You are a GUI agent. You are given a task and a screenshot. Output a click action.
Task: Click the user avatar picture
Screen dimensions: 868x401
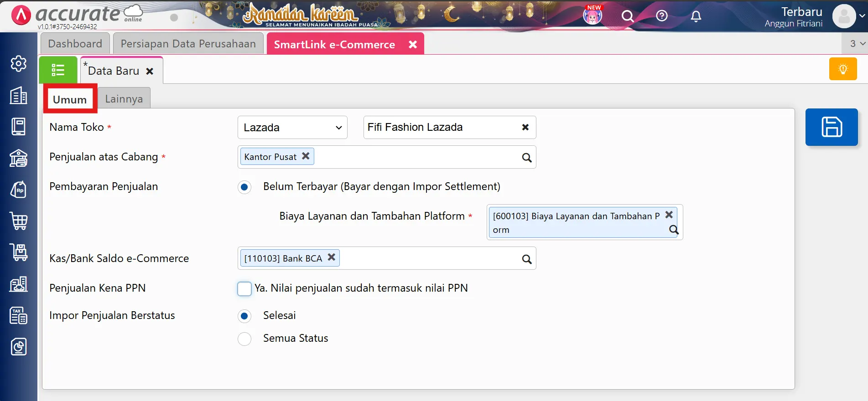844,16
